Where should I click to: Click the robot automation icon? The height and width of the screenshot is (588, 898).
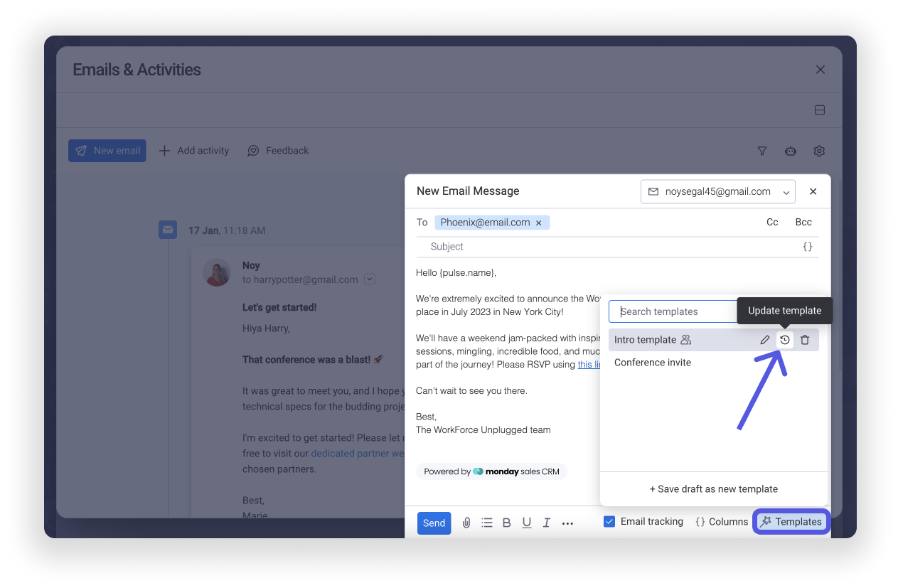pyautogui.click(x=790, y=151)
